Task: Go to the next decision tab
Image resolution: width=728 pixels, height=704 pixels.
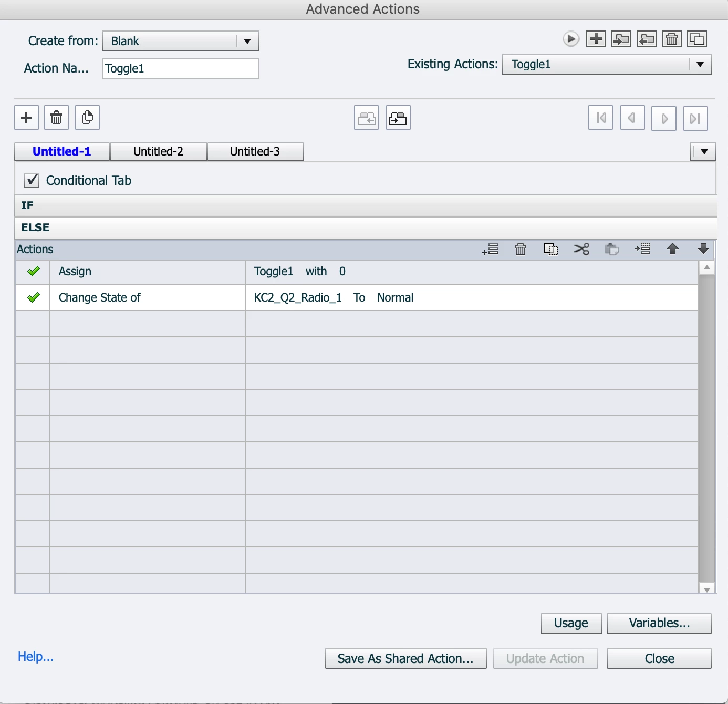Action: pyautogui.click(x=664, y=118)
